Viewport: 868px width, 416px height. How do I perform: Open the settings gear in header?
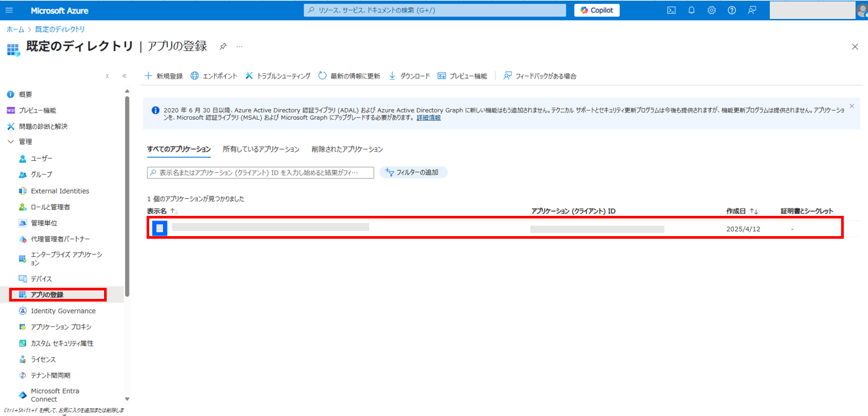point(712,10)
